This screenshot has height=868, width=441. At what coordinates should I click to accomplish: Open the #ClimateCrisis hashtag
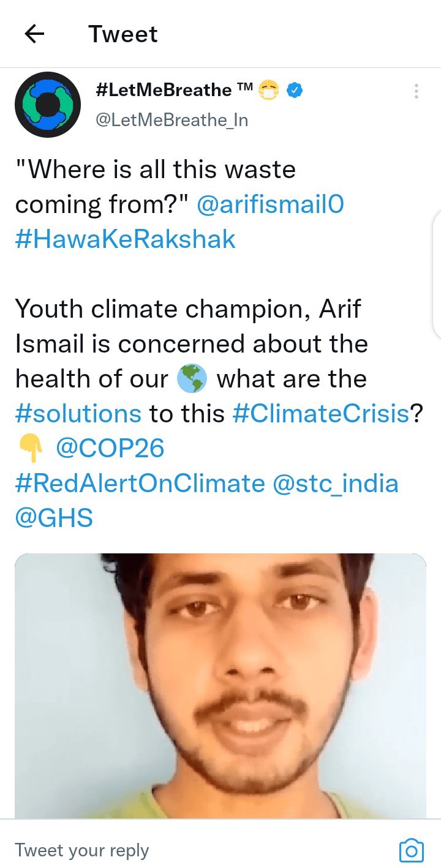point(321,414)
